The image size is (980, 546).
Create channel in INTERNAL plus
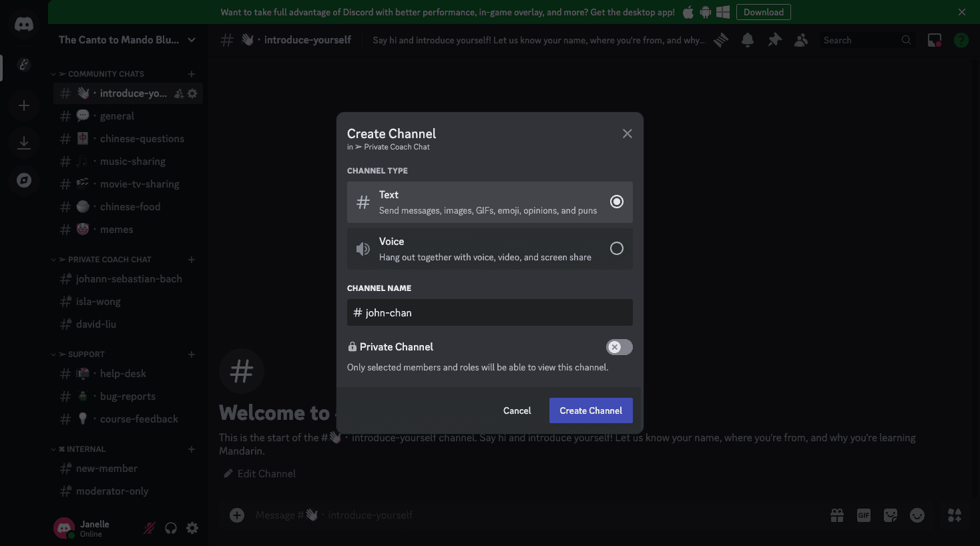[192, 449]
